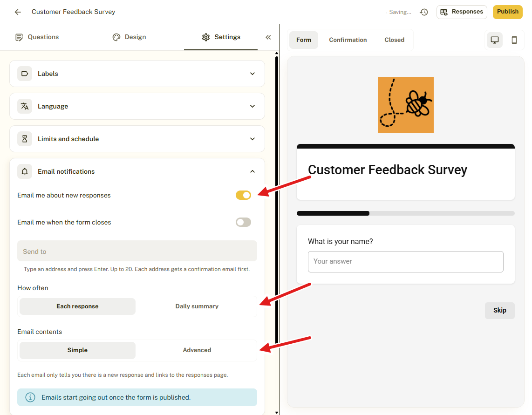The height and width of the screenshot is (415, 532).
Task: Click the bee logo image
Action: coord(405,105)
